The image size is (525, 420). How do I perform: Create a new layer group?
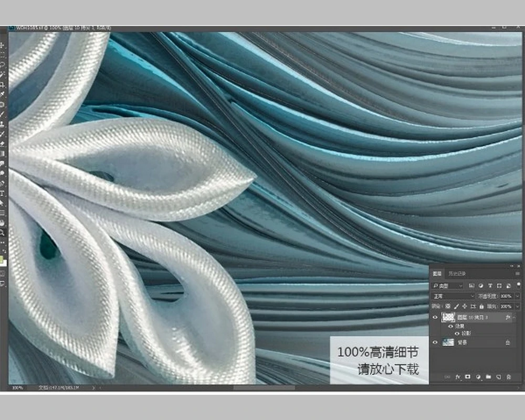(x=488, y=377)
